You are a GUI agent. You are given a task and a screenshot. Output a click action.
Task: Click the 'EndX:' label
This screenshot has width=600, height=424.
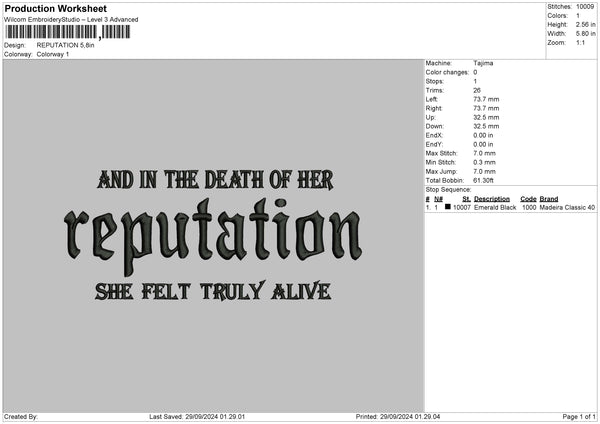[x=434, y=135]
